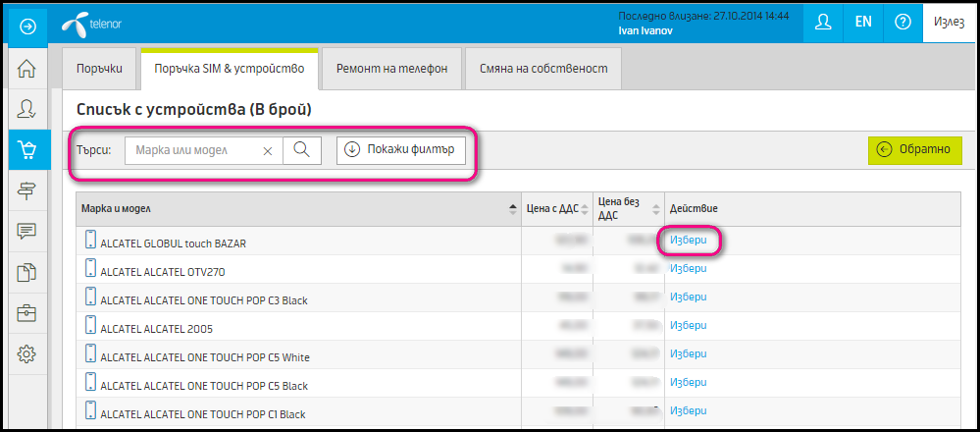Click the text ALCATEL ALCATEL 2005
The image size is (980, 432).
pos(157,329)
